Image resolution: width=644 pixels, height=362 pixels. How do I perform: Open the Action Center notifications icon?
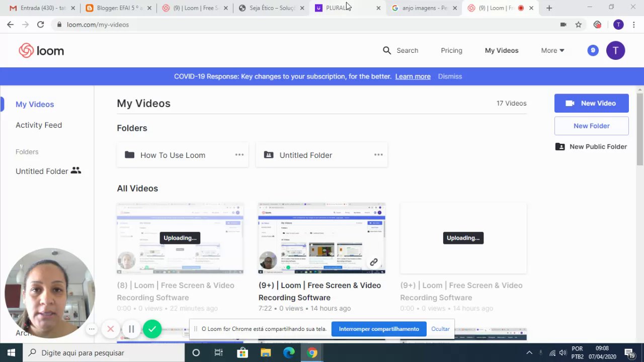(628, 352)
